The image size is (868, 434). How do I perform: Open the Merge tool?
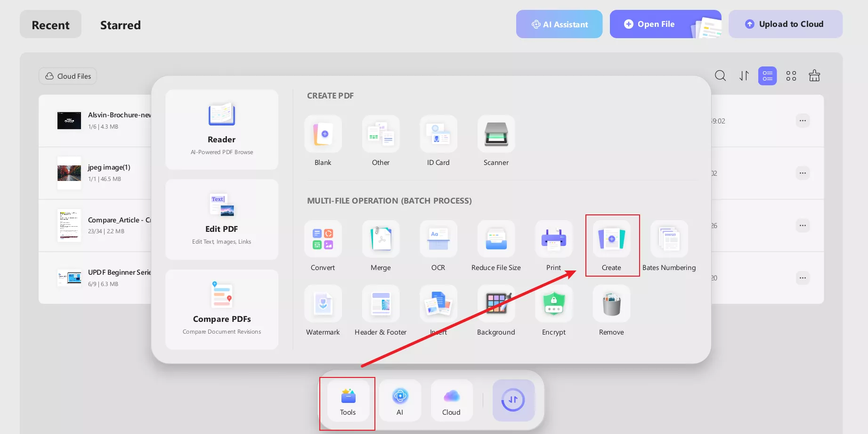click(381, 239)
